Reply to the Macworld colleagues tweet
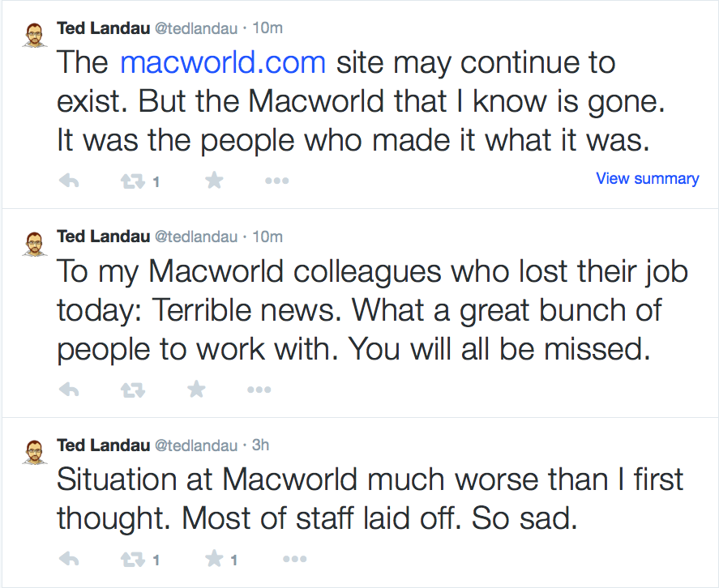719x588 pixels. coord(70,390)
